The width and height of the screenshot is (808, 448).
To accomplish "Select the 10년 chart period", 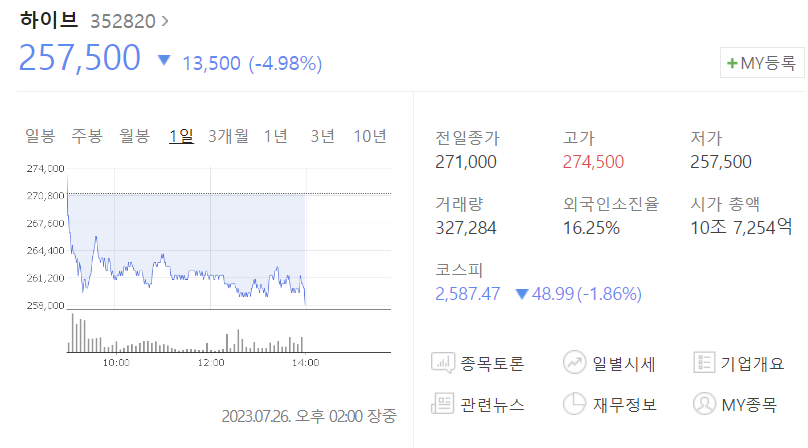I will pos(370,136).
